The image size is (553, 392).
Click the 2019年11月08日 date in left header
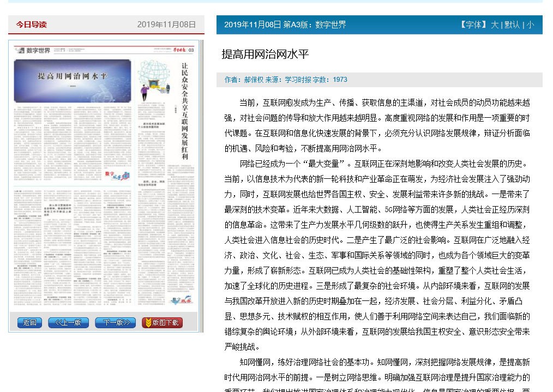tap(166, 25)
